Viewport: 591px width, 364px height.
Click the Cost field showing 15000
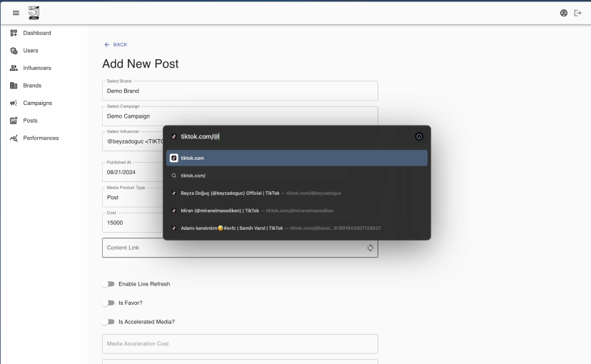(133, 222)
